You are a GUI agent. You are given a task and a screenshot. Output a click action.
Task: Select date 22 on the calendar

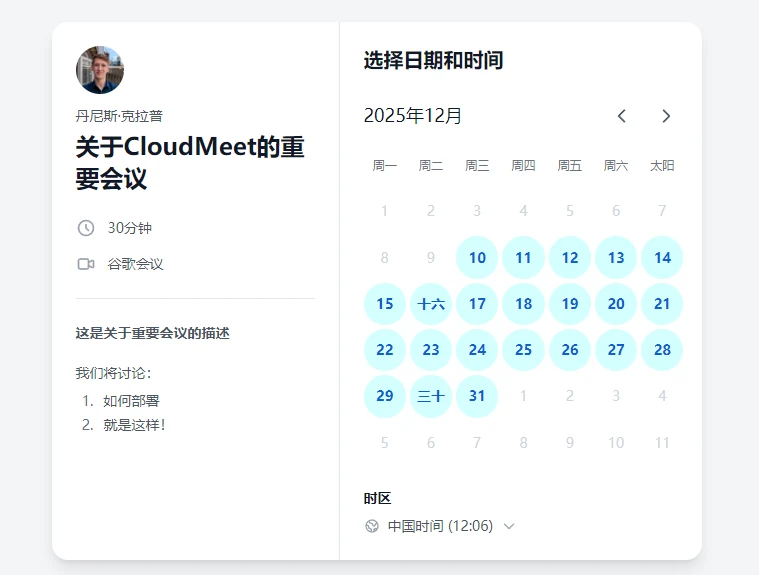pyautogui.click(x=385, y=350)
